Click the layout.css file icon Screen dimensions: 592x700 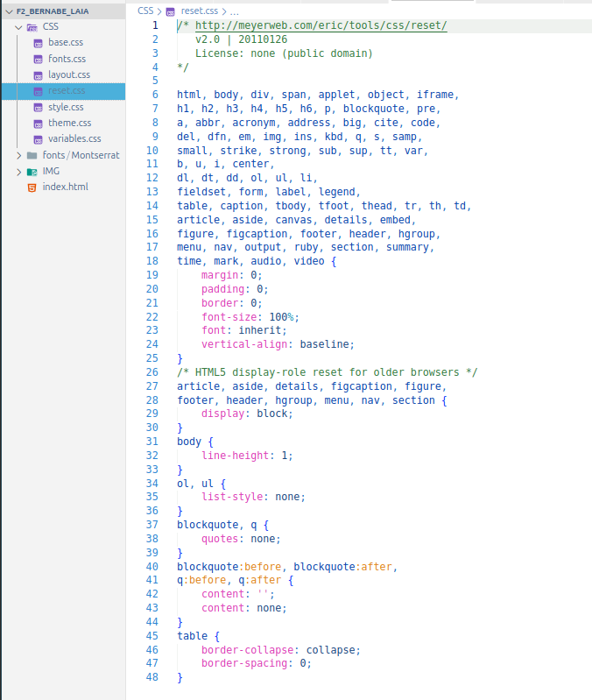point(39,75)
